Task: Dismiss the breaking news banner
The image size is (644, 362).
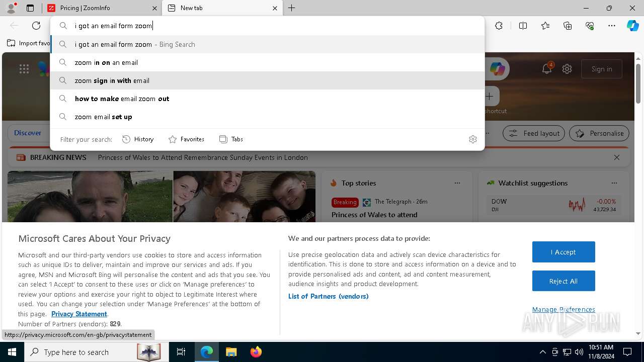Action: pos(617,157)
